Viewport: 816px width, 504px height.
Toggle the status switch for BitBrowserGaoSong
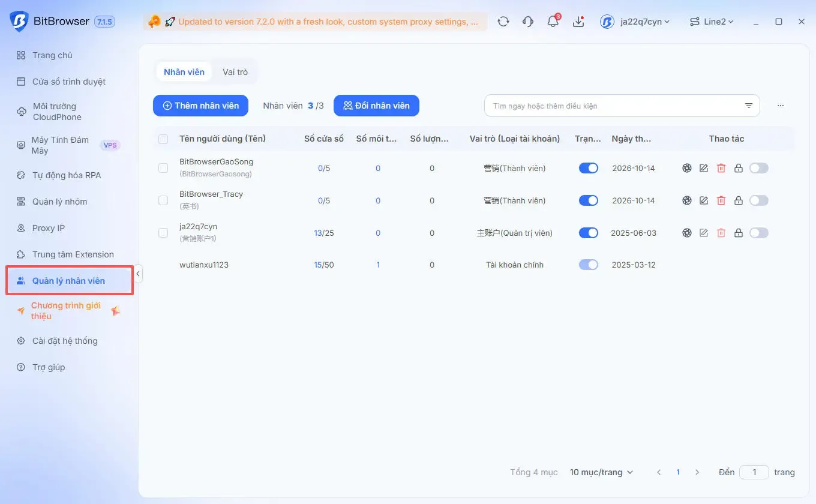click(589, 168)
